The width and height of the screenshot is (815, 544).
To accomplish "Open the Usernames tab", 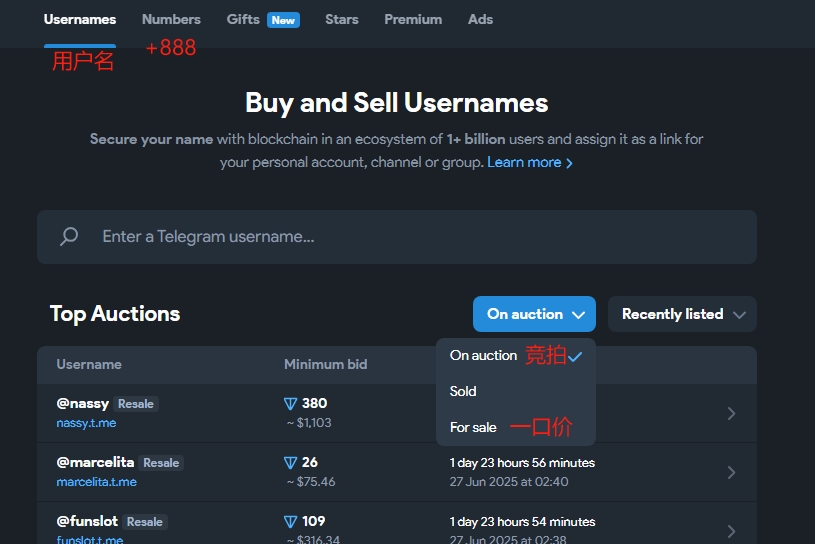I will point(80,20).
